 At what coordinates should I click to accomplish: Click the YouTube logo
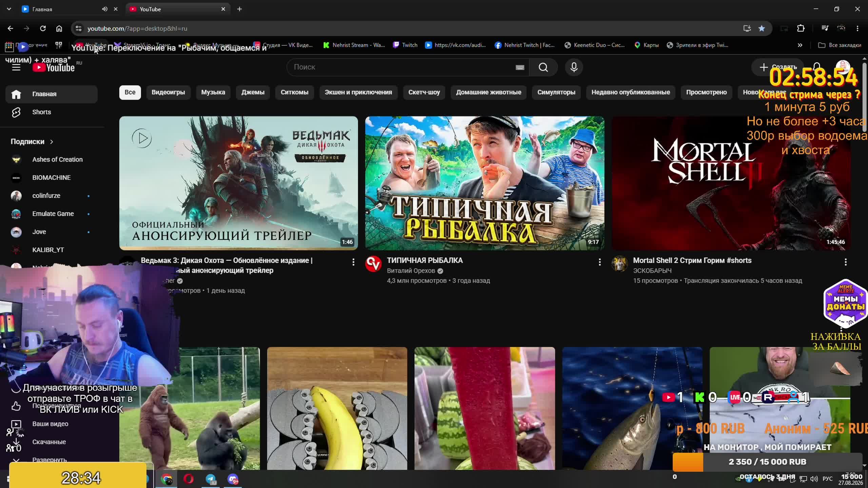point(54,67)
